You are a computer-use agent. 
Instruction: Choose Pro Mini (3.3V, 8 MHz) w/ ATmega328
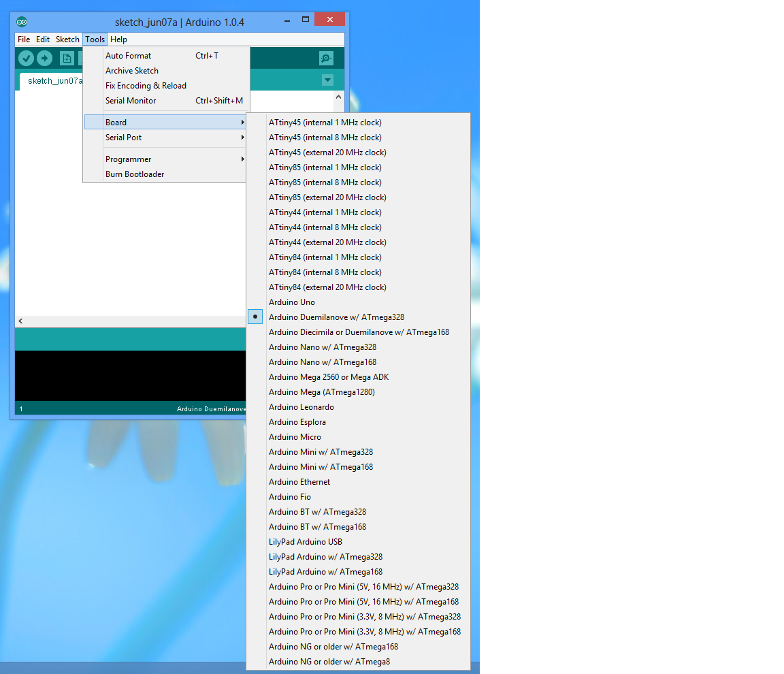(x=358, y=617)
